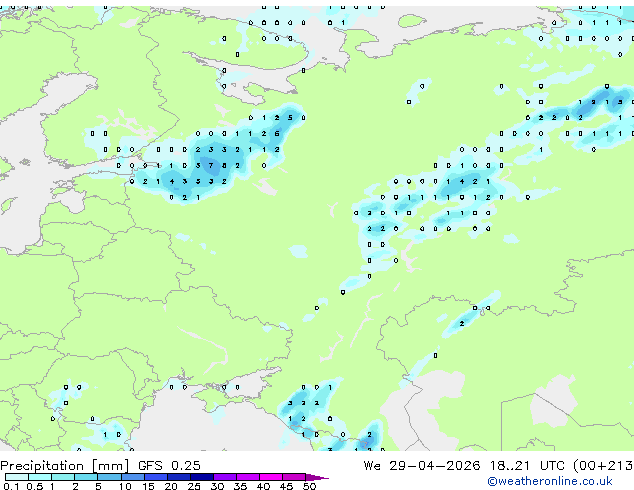Image resolution: width=634 pixels, height=490 pixels.
Task: Click the precipitation value "8" on the map
Action: click(x=224, y=165)
